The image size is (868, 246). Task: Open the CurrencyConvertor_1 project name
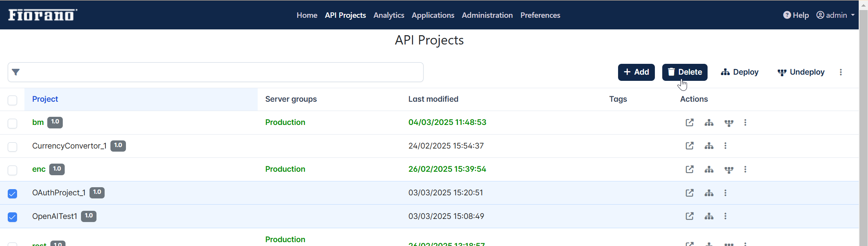[69, 146]
